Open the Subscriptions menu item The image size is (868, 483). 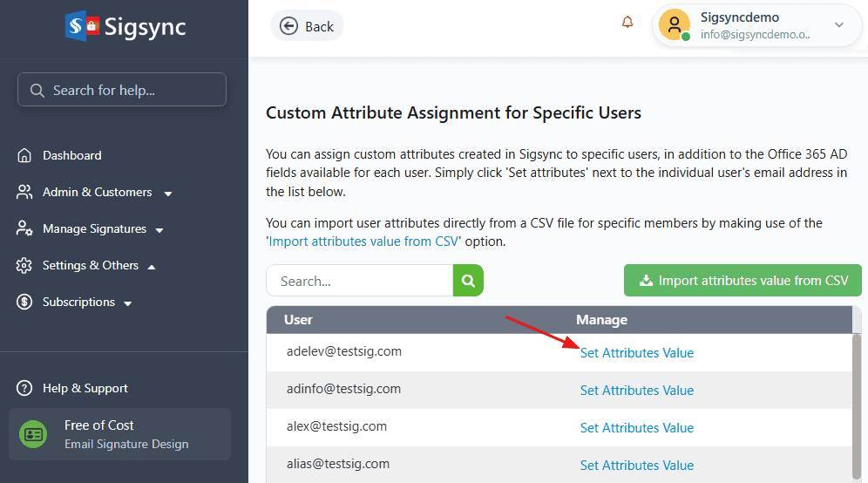tap(78, 302)
